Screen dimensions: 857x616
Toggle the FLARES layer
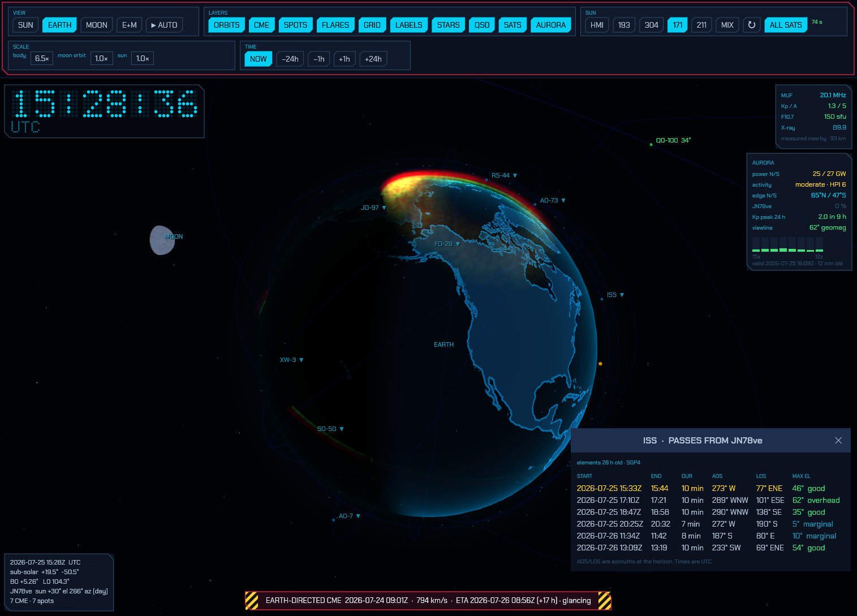tap(335, 25)
